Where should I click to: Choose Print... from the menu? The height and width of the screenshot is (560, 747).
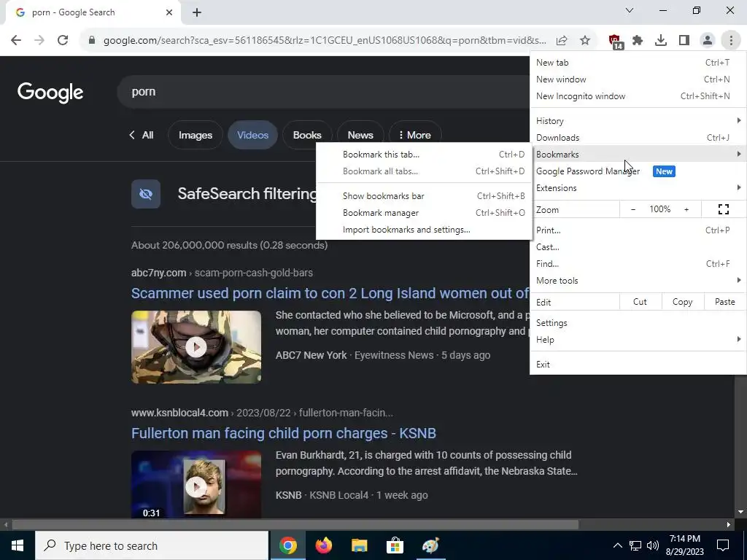pos(638,230)
